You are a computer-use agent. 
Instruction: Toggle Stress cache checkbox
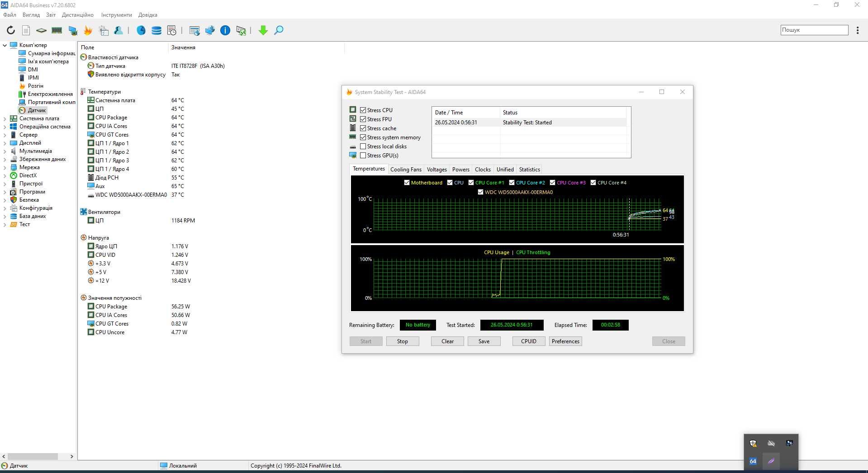363,128
